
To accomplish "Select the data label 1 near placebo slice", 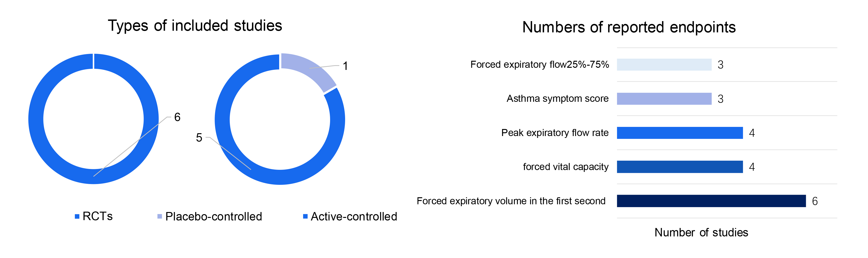I will [345, 66].
